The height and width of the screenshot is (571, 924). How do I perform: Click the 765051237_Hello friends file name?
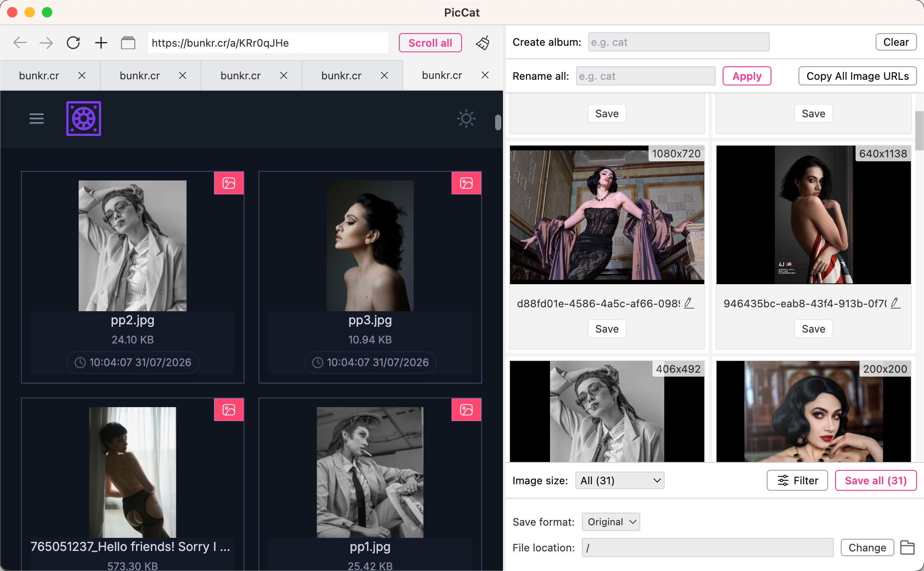[x=130, y=547]
